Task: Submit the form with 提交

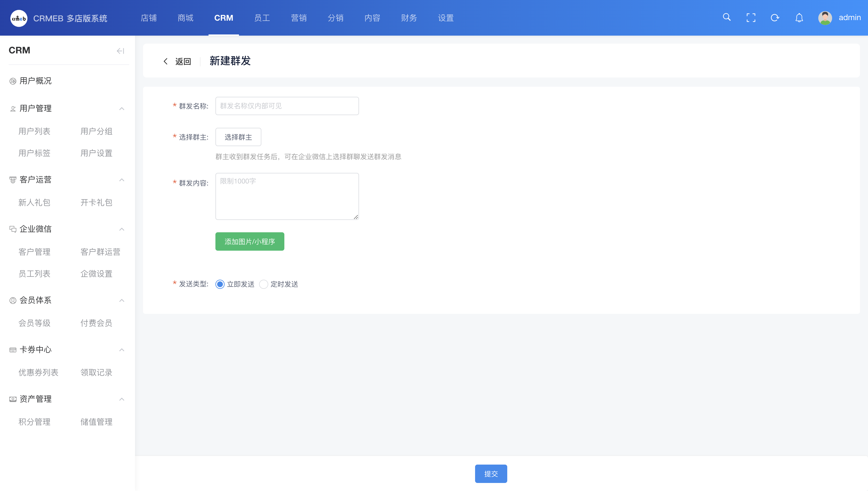Action: pos(491,473)
